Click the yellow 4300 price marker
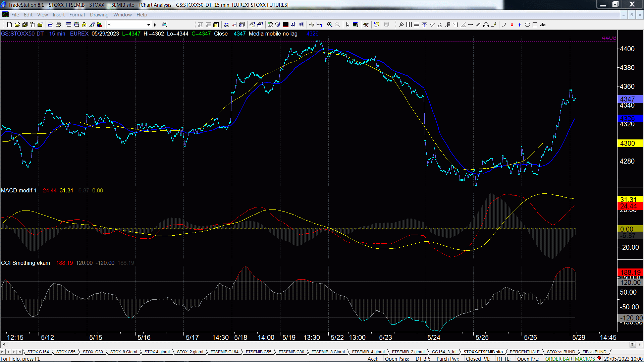644x362 pixels. 630,143
